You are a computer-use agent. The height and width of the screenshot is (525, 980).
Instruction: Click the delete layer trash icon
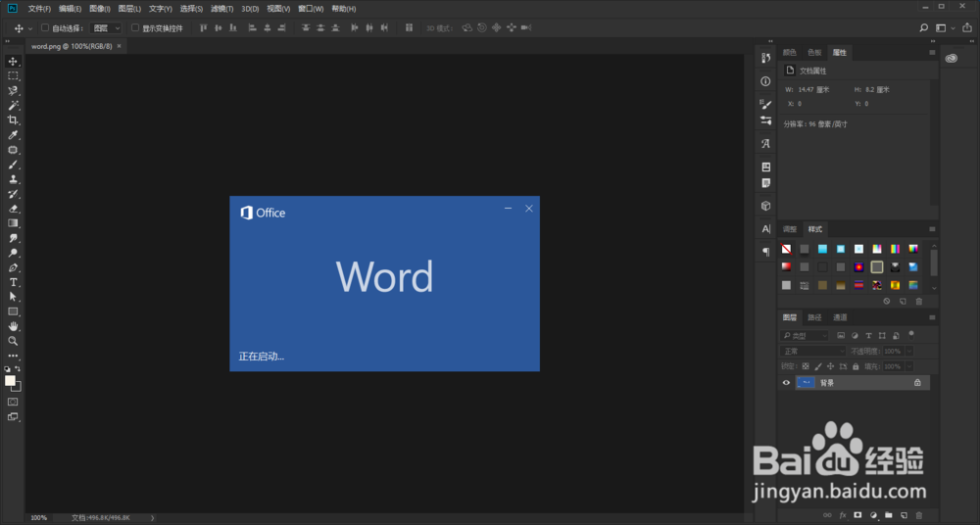point(919,515)
